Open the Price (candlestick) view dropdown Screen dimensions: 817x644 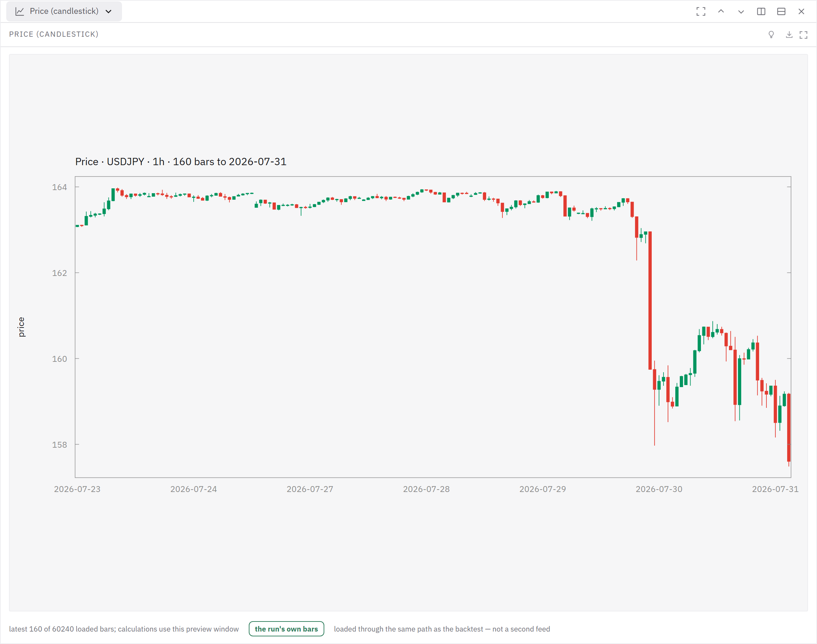click(64, 11)
